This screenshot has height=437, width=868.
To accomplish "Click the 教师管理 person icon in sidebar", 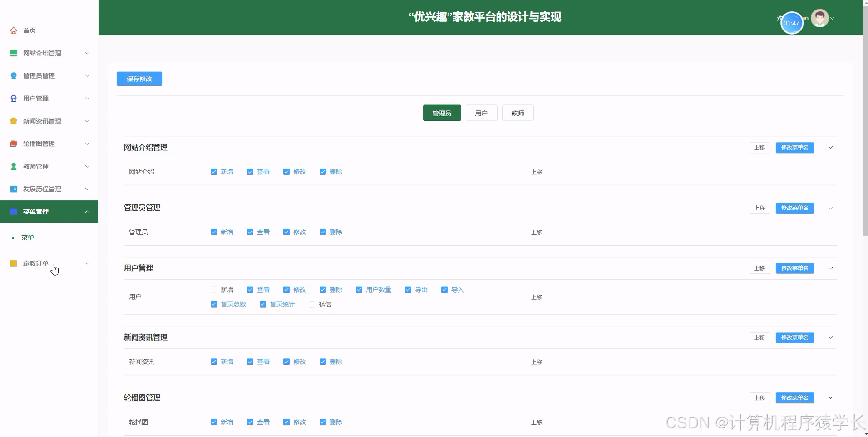I will tap(13, 166).
